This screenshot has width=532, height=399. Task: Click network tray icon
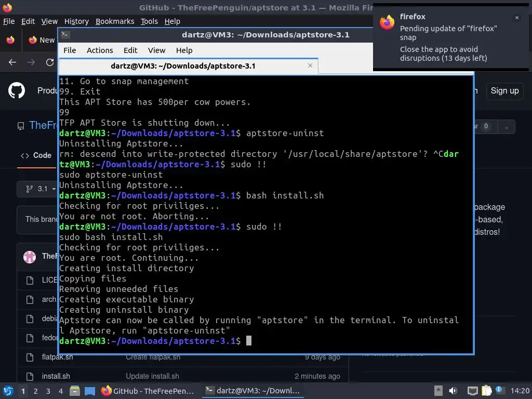coord(472,391)
